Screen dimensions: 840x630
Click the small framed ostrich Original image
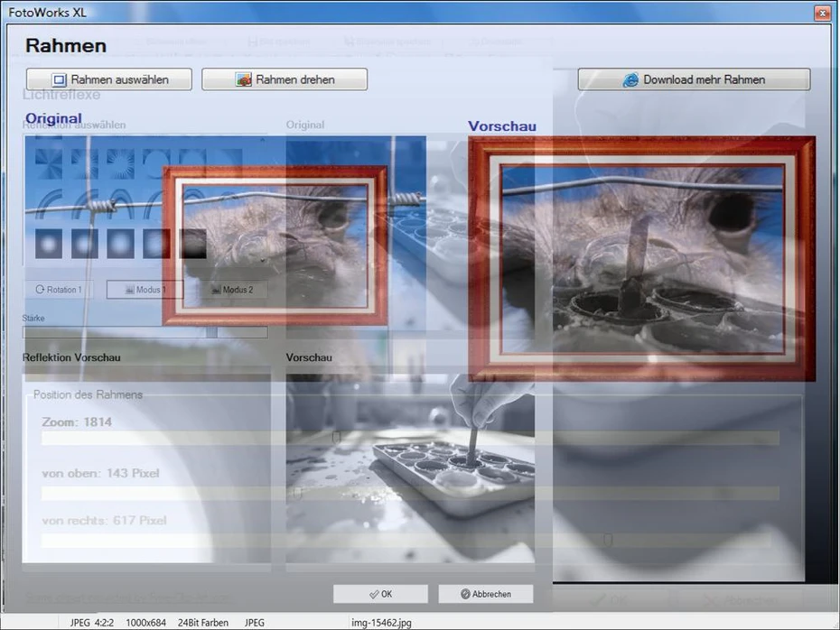(x=275, y=246)
